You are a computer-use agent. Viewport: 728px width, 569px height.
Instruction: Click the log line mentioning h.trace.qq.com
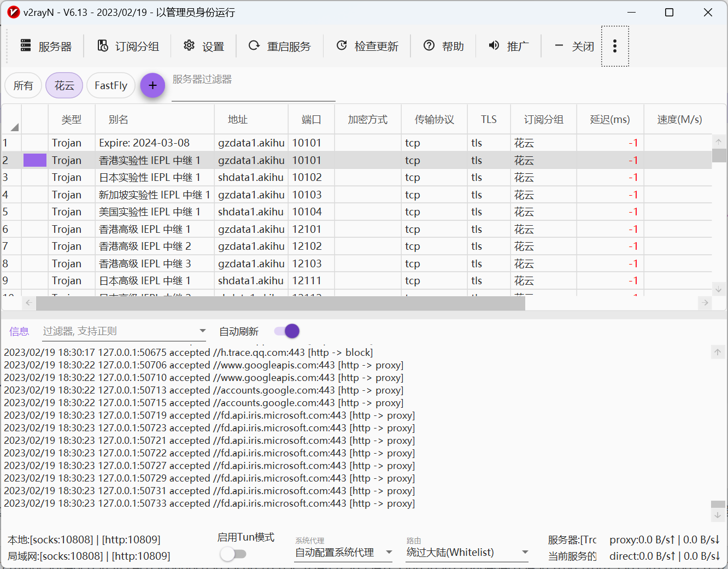click(189, 353)
